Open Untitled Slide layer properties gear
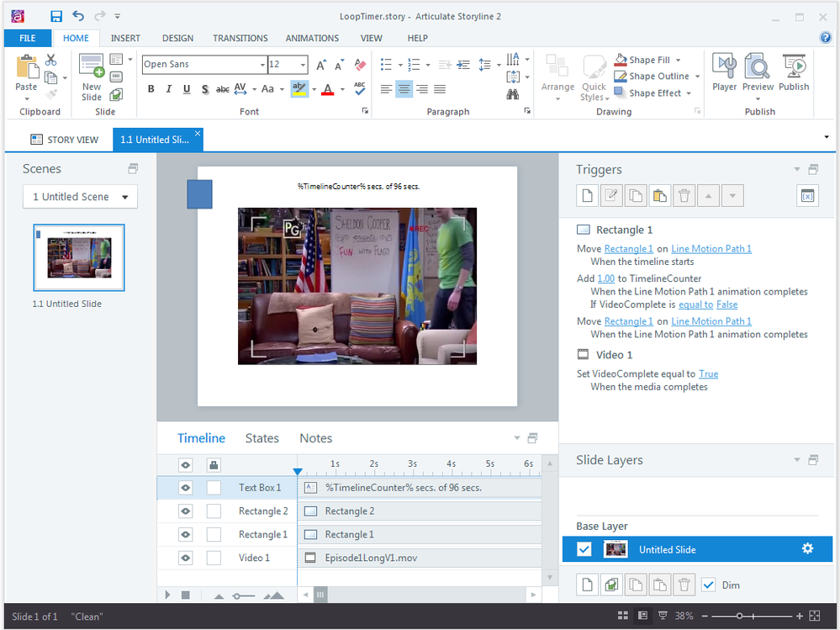 pyautogui.click(x=807, y=549)
